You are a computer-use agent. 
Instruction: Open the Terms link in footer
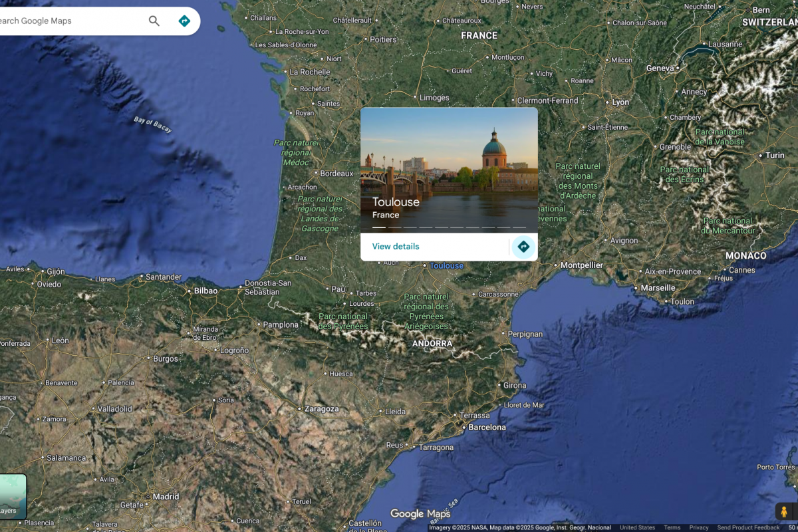(672, 528)
